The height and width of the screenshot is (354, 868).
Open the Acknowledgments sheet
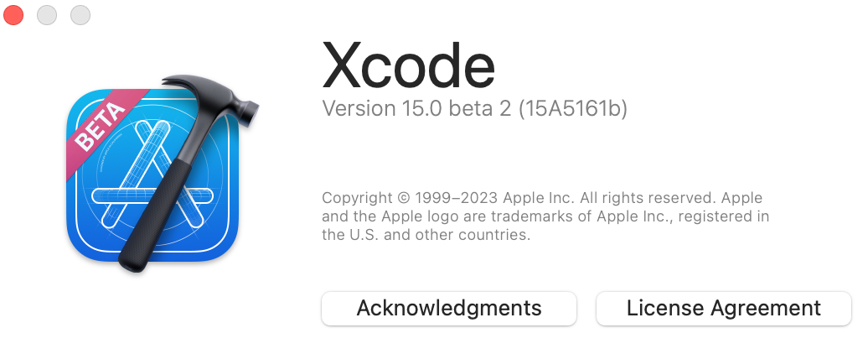pos(449,308)
